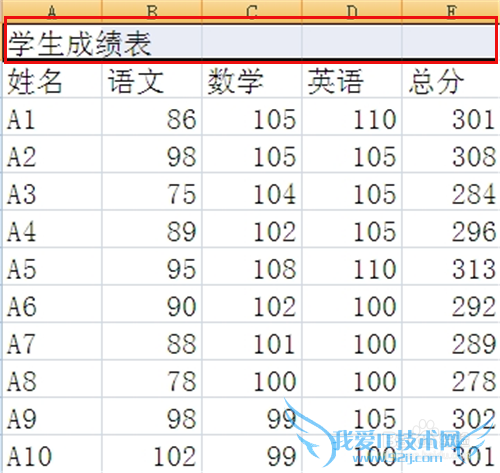Select column header D
The height and width of the screenshot is (473, 500).
click(352, 10)
